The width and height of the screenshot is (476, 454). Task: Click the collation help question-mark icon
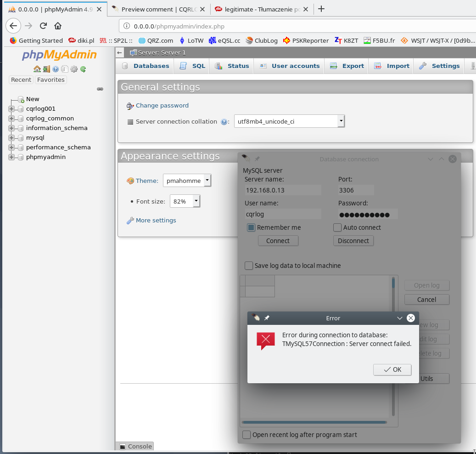click(x=224, y=122)
